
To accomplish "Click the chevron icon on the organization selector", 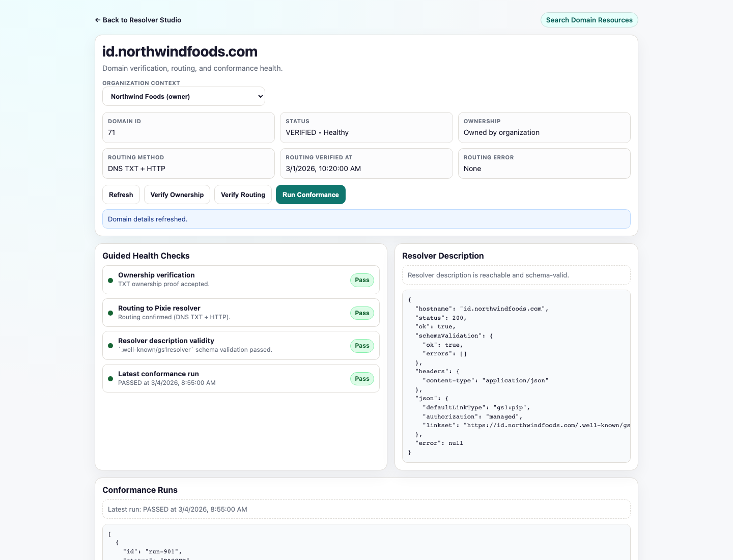I will (x=257, y=96).
